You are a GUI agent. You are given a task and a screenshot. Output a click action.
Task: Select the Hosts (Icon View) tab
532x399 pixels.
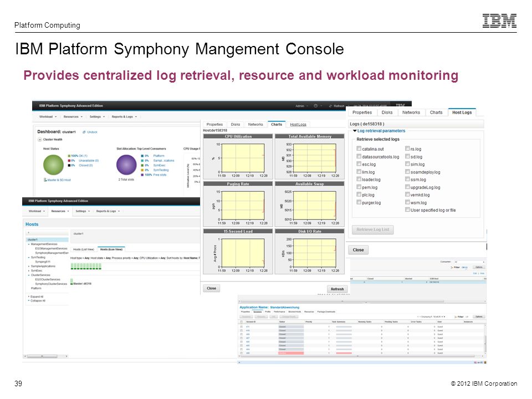pos(111,249)
